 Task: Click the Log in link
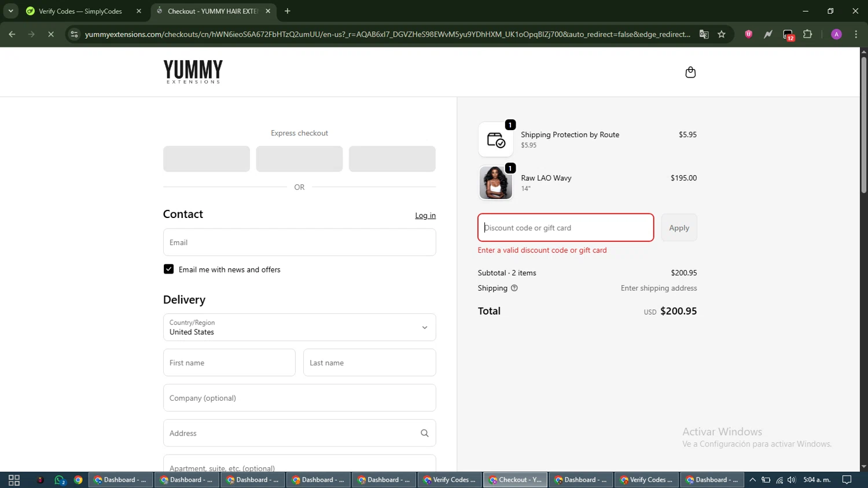pyautogui.click(x=425, y=215)
